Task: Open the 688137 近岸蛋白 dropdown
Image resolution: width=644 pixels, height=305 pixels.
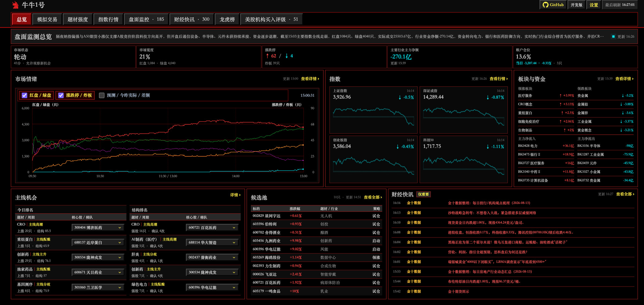Action: [x=98, y=243]
